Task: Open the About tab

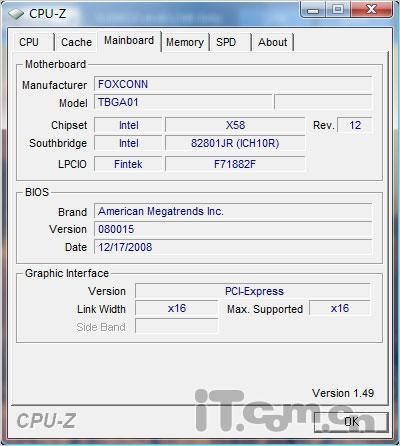Action: pos(273,42)
